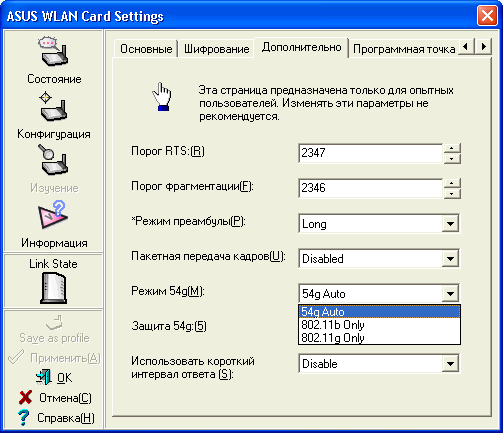Select 802.11g Only option

tap(379, 338)
